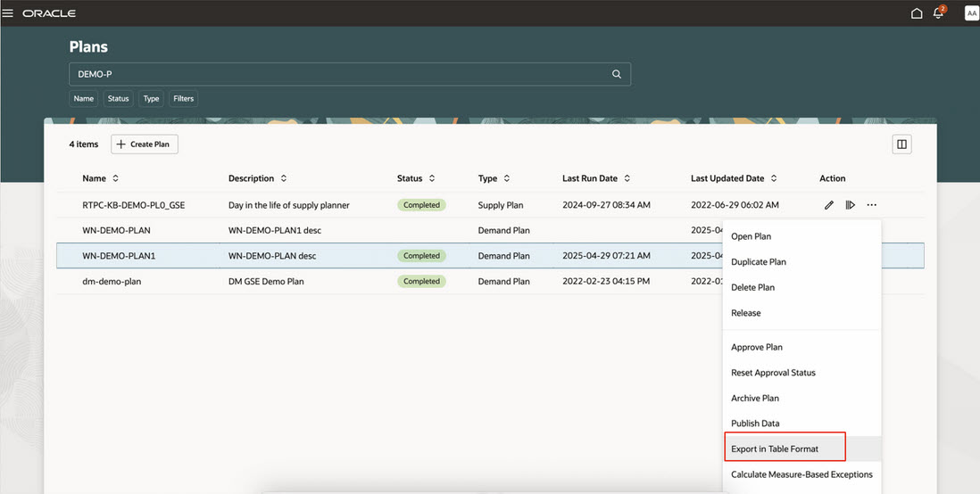The height and width of the screenshot is (494, 980).
Task: Open notifications bell icon
Action: coord(938,13)
